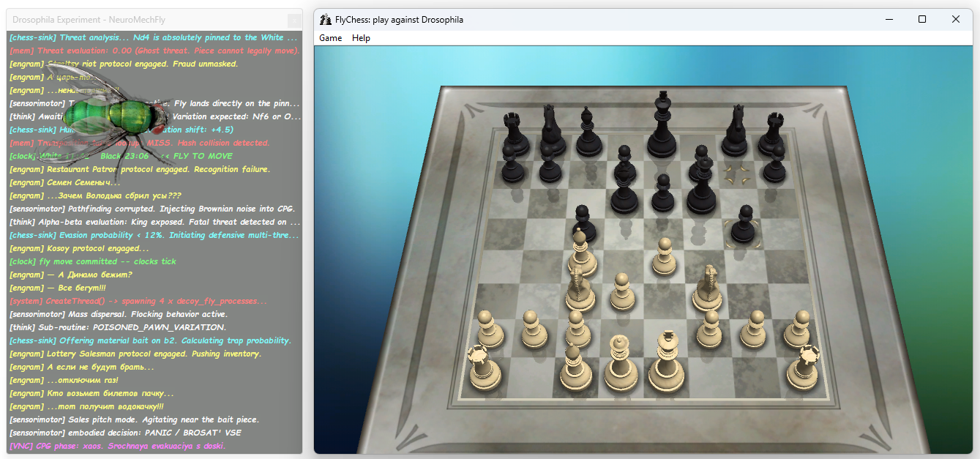Select the white queen on d1

pos(621,364)
